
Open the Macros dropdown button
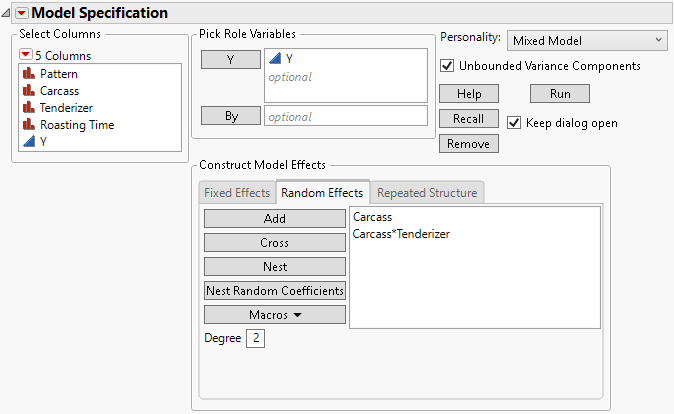pyautogui.click(x=274, y=314)
